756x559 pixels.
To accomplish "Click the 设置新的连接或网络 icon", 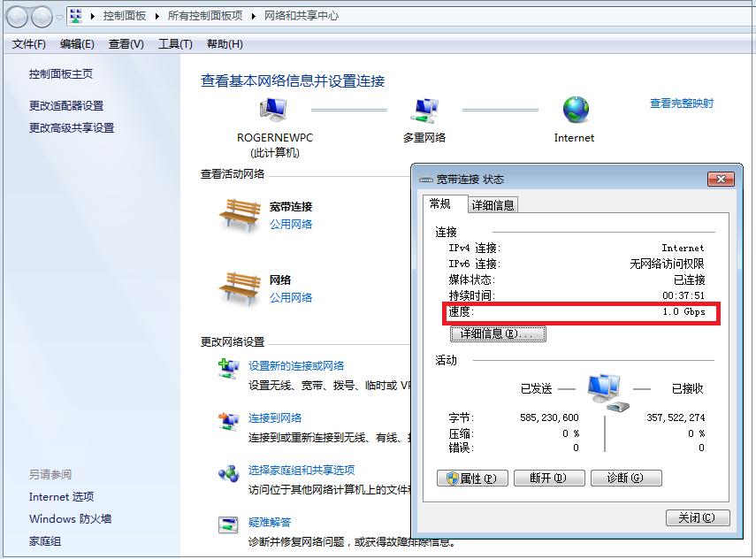I will 228,369.
